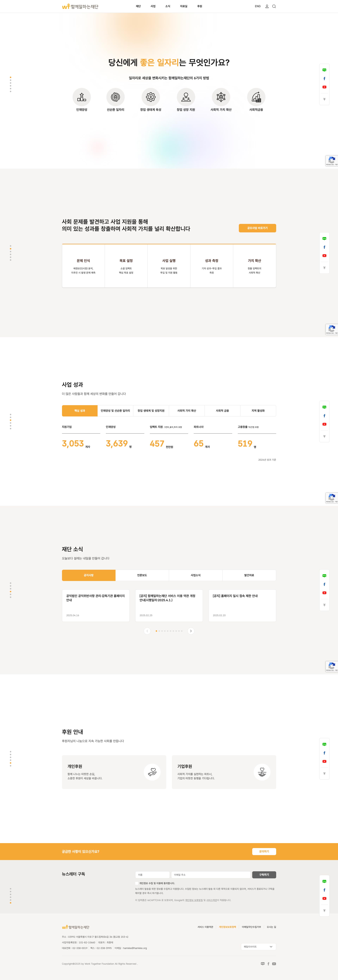Viewport: 338px width, 980px height.
Task: Select the 사회적금융 chart icon
Action: [x=256, y=97]
